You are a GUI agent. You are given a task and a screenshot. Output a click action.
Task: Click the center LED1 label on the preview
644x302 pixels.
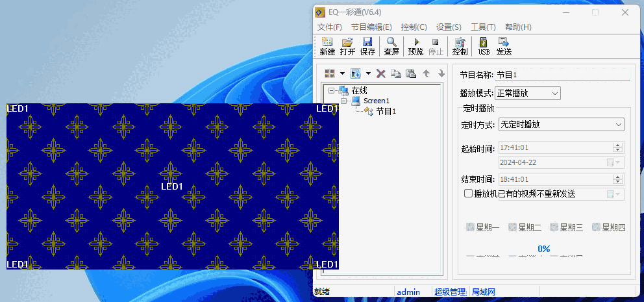coord(171,186)
